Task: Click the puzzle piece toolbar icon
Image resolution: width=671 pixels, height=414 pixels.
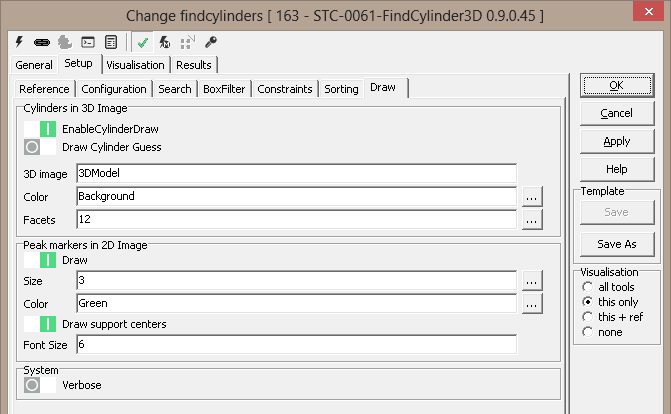Action: click(x=64, y=42)
